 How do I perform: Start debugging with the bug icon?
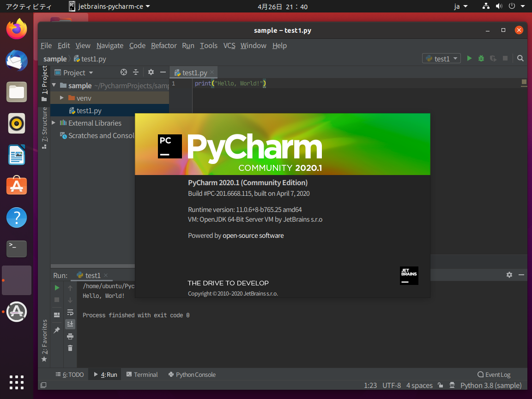pyautogui.click(x=481, y=58)
